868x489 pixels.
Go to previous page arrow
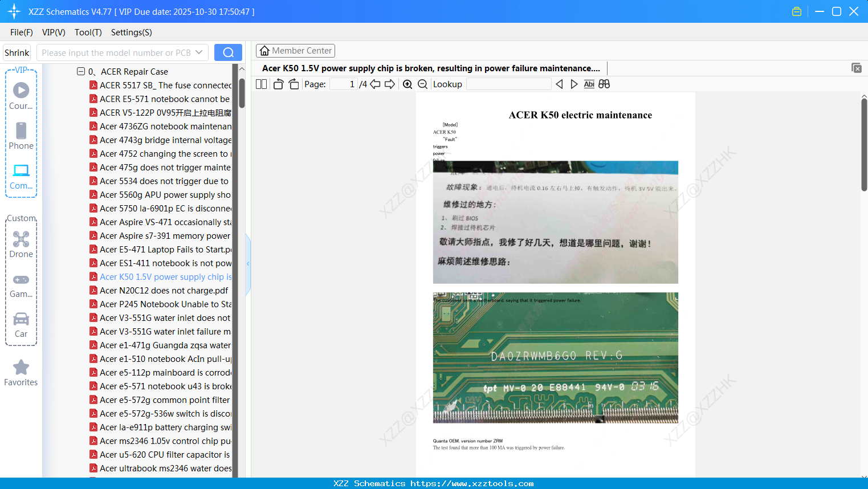(375, 84)
